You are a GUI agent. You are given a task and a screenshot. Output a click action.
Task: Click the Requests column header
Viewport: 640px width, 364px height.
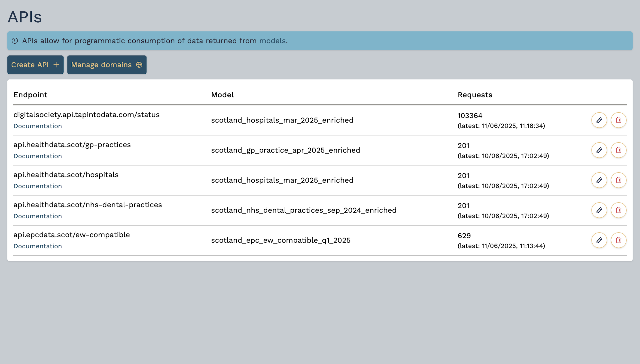[475, 95]
